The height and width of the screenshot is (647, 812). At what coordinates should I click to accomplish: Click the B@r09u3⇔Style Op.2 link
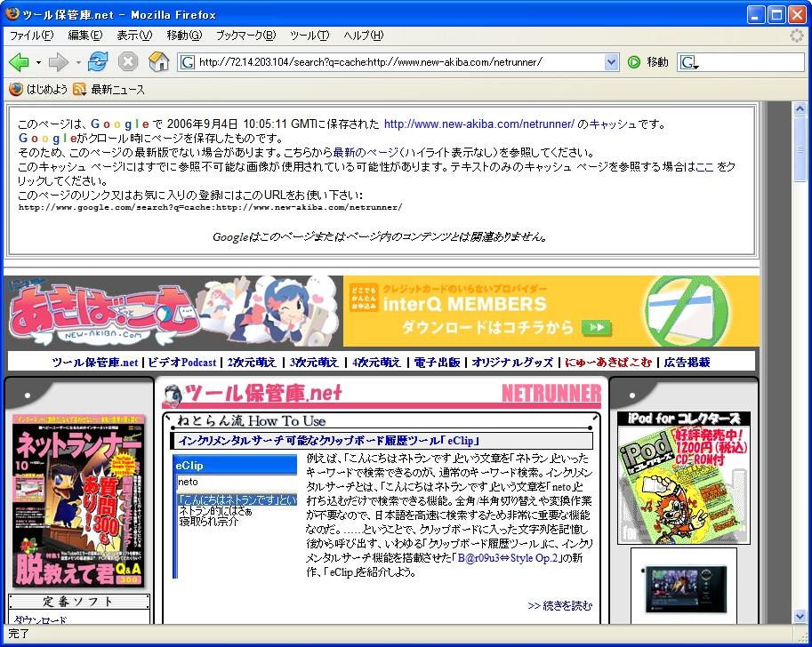click(508, 558)
